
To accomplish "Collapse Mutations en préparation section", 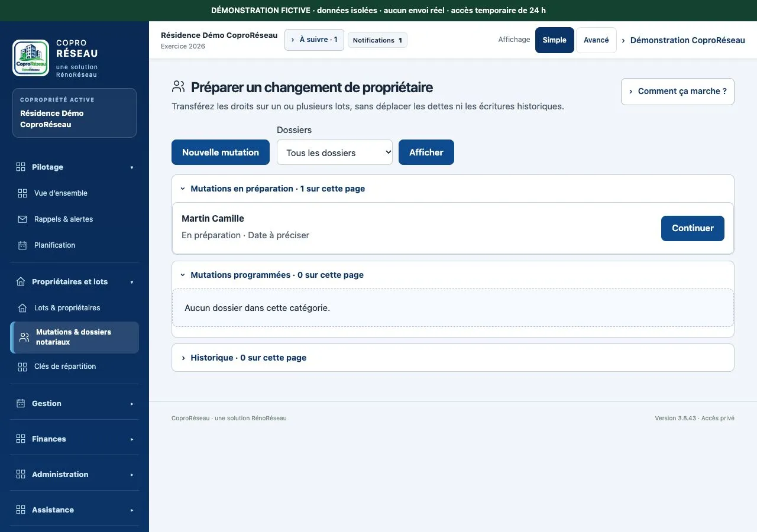I will pyautogui.click(x=453, y=189).
